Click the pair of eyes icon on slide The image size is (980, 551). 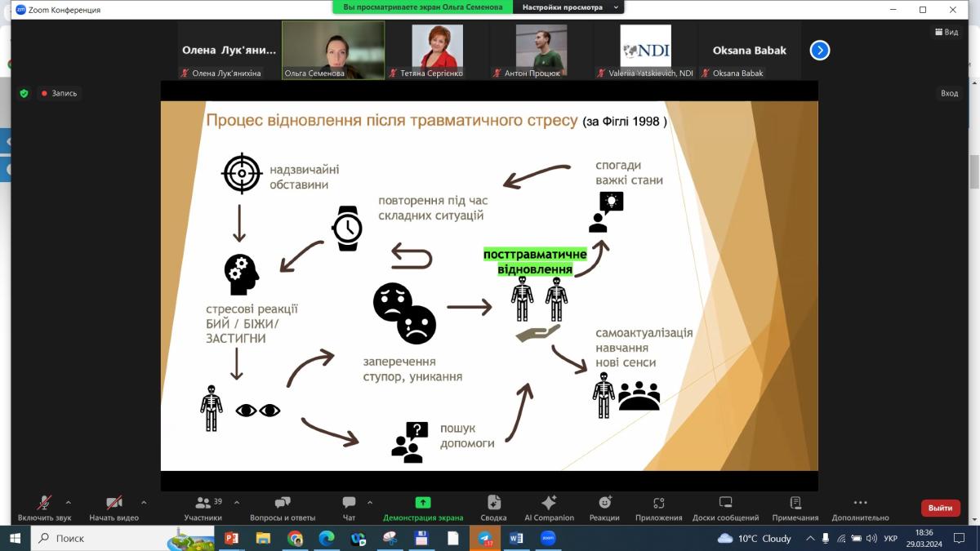(258, 410)
